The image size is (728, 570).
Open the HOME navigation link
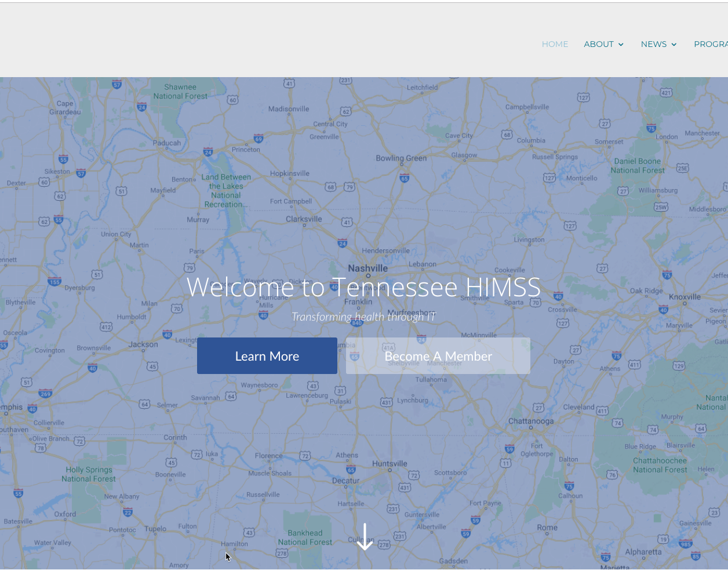click(x=555, y=44)
